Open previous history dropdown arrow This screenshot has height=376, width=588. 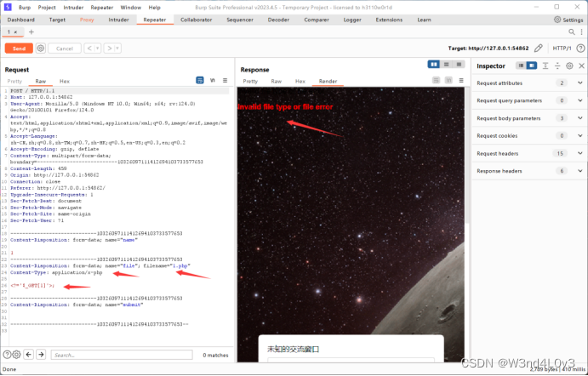[98, 48]
